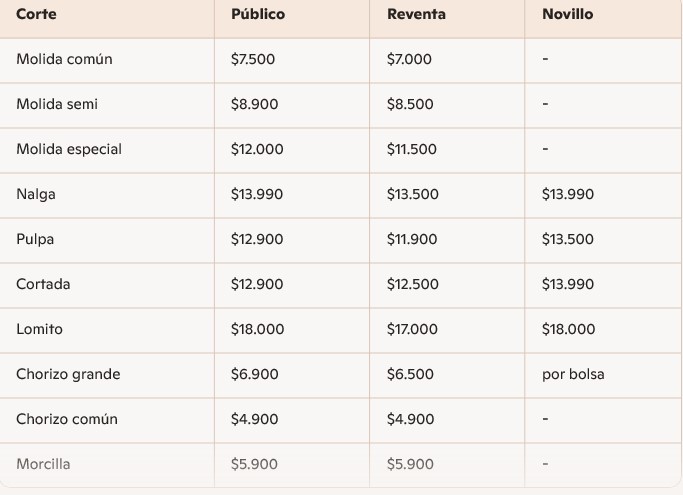
Task: Click Nalga reventa price $13.500
Action: [412, 194]
